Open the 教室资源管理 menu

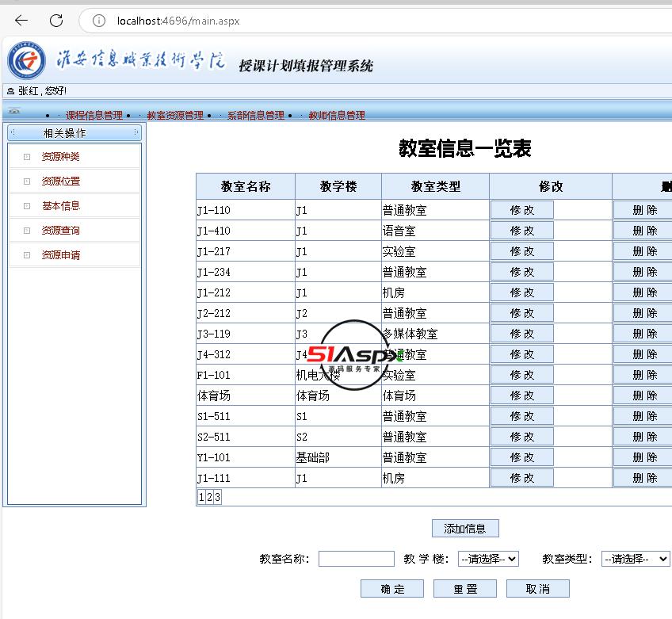pos(175,116)
